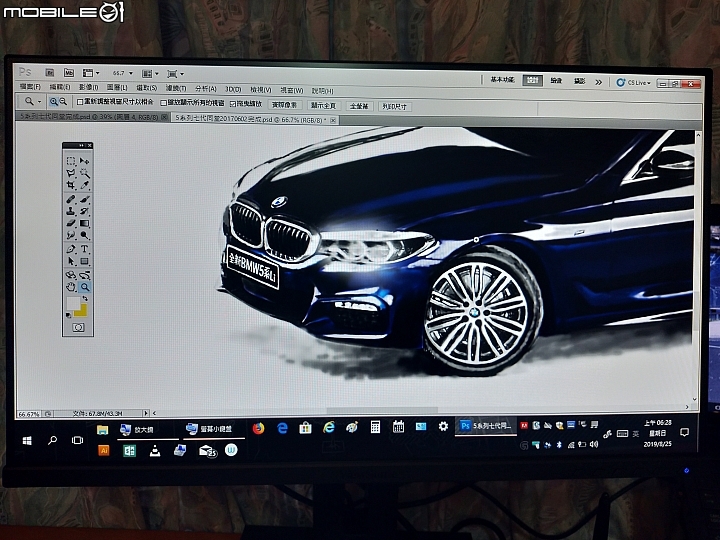The height and width of the screenshot is (540, 720).
Task: Select the Type tool
Action: 84,249
